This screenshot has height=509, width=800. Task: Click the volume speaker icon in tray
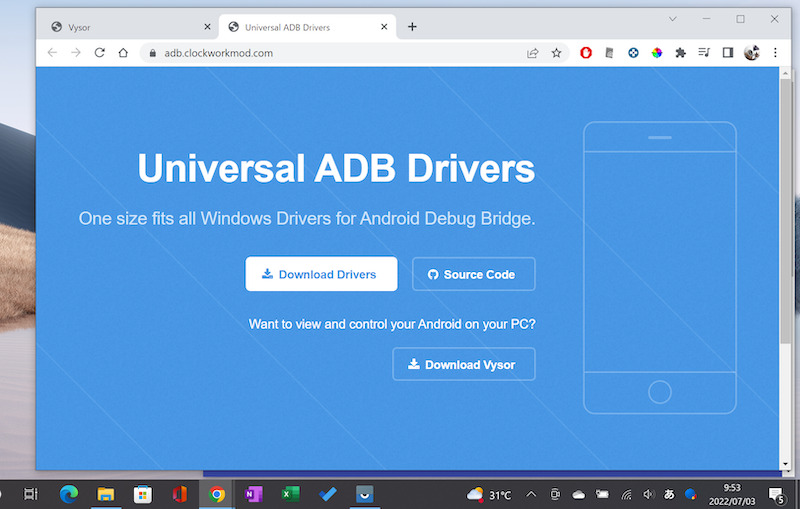click(x=649, y=494)
